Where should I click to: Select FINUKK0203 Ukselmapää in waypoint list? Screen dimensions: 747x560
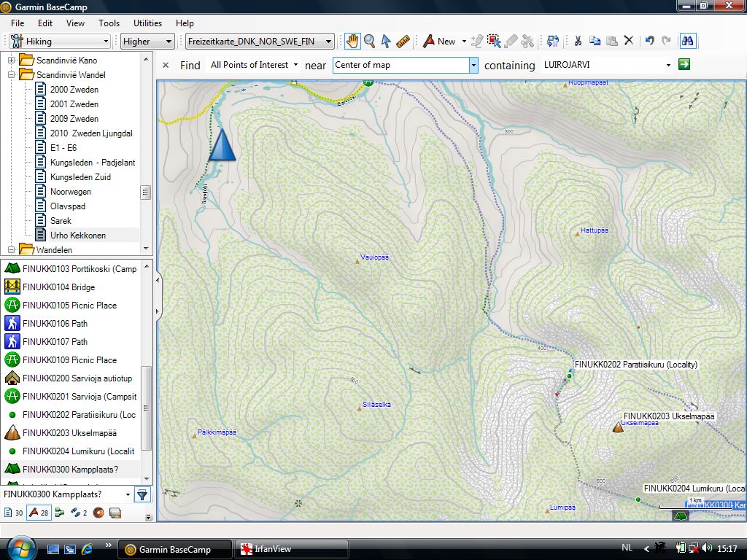(69, 433)
